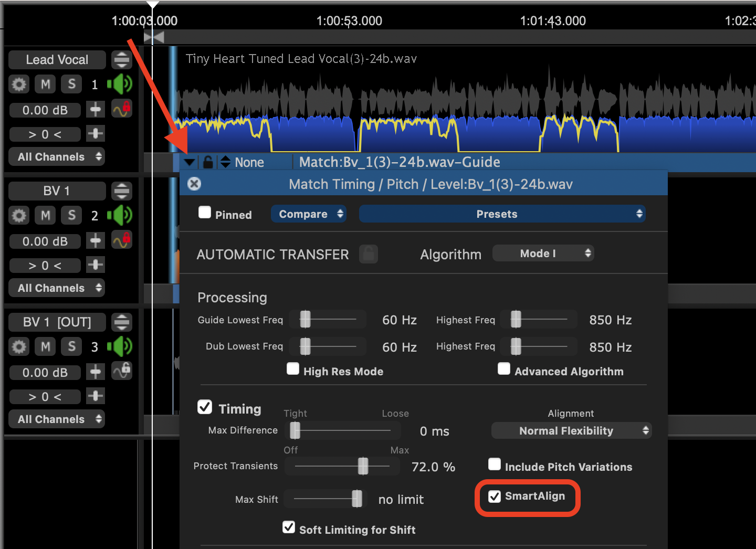Click the speaker icon on BV 1 track
756x549 pixels.
(120, 215)
